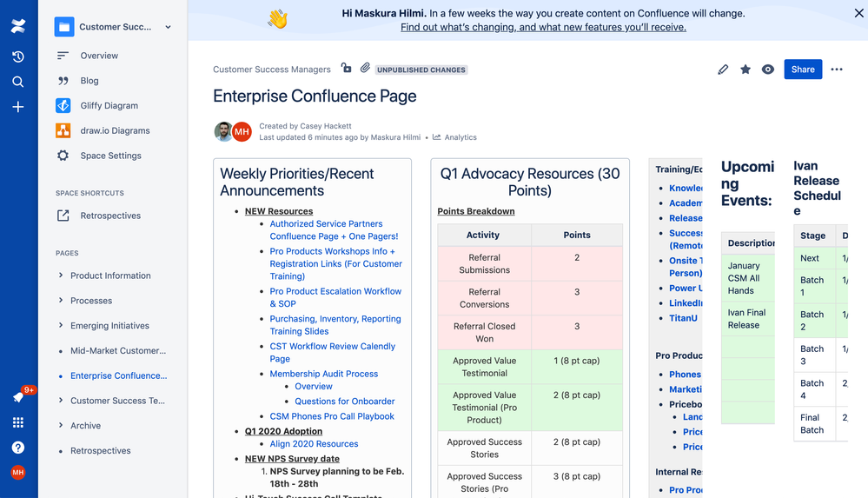Open Membership Audit Process link

(x=324, y=374)
